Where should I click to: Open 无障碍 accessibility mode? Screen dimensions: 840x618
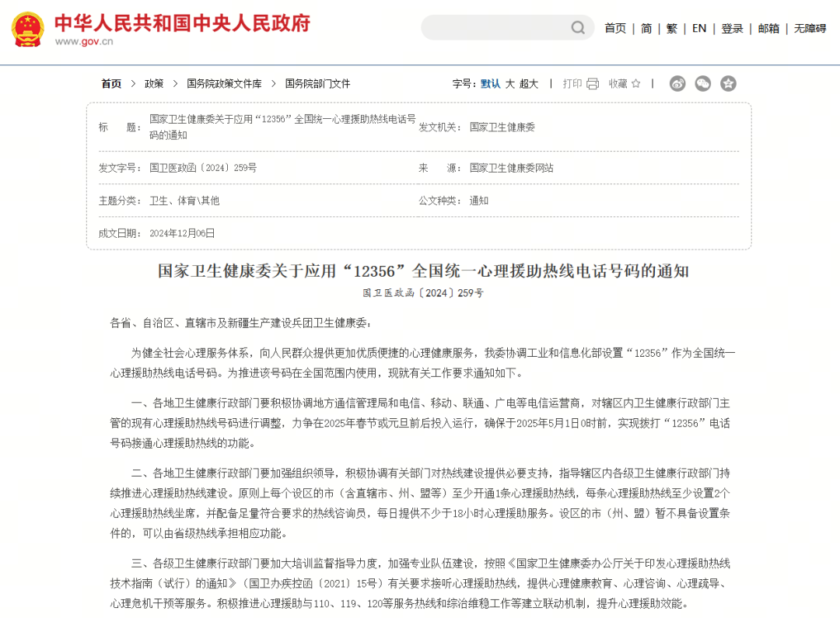[x=810, y=29]
